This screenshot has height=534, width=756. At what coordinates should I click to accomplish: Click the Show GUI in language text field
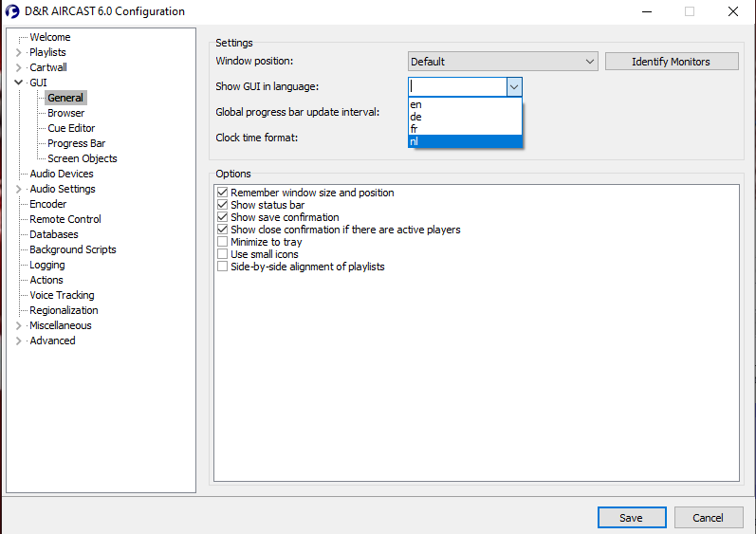coord(457,87)
